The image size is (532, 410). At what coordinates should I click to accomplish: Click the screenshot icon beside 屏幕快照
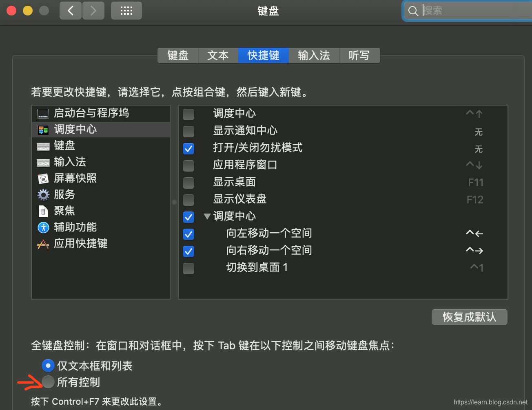43,179
